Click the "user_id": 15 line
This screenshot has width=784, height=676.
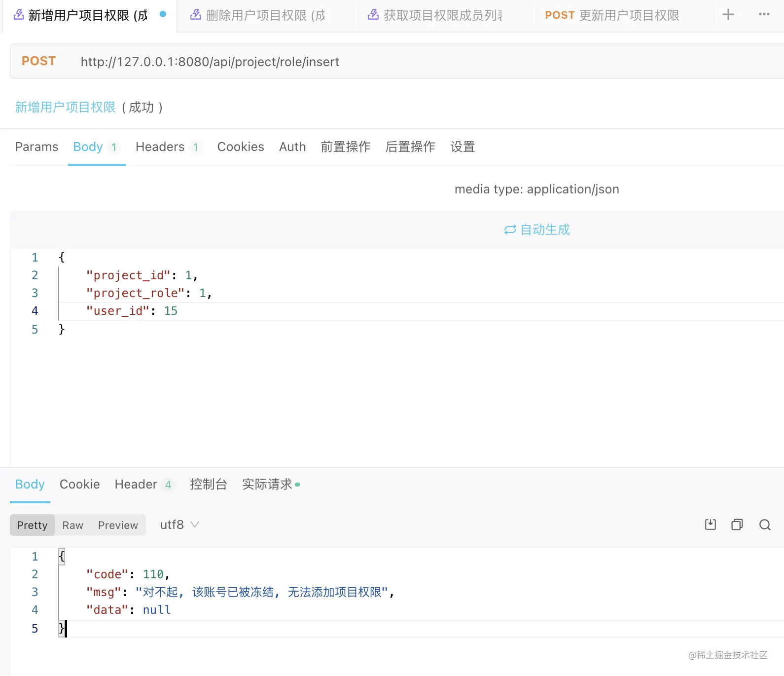click(x=131, y=311)
